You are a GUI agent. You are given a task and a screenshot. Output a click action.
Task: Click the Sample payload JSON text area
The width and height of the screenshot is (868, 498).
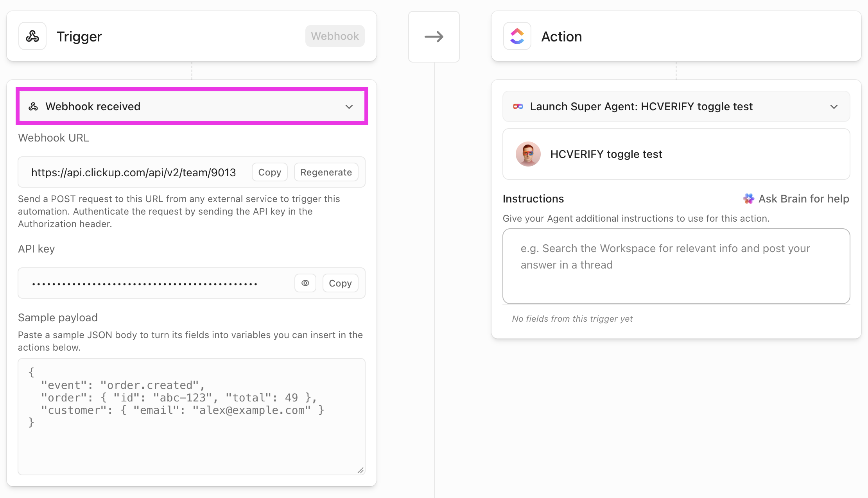(x=192, y=417)
